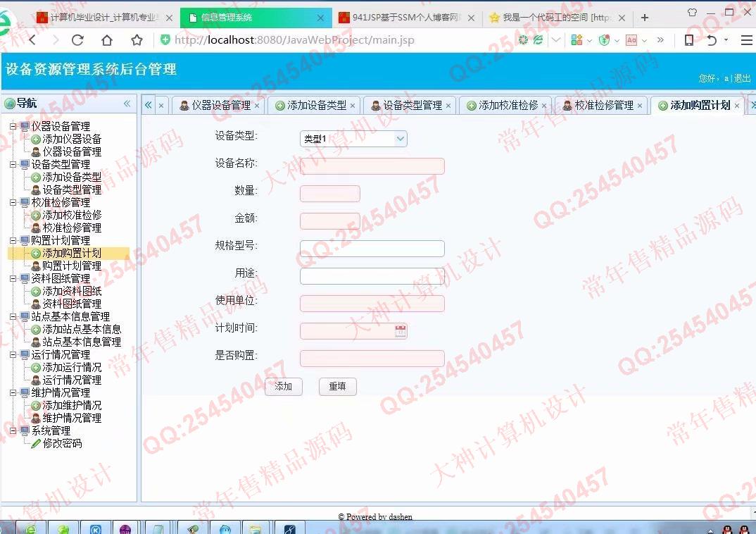Focus the 数量 input field

coord(330,194)
